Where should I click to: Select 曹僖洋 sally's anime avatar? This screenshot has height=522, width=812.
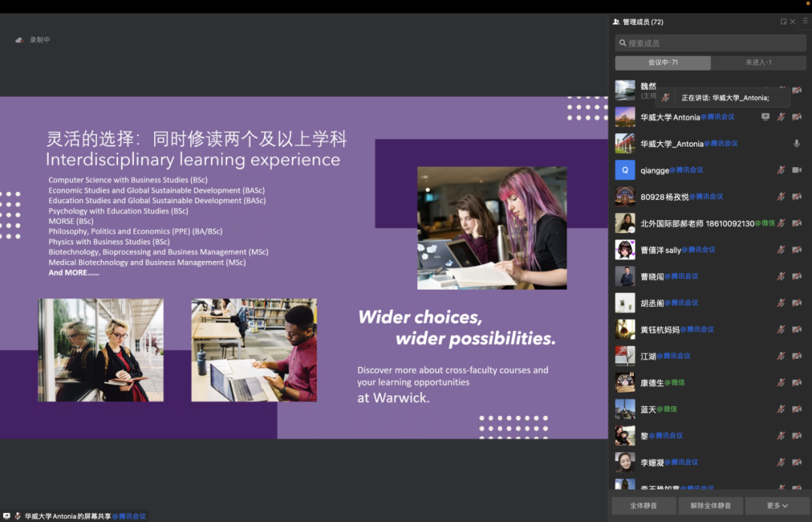coord(625,250)
